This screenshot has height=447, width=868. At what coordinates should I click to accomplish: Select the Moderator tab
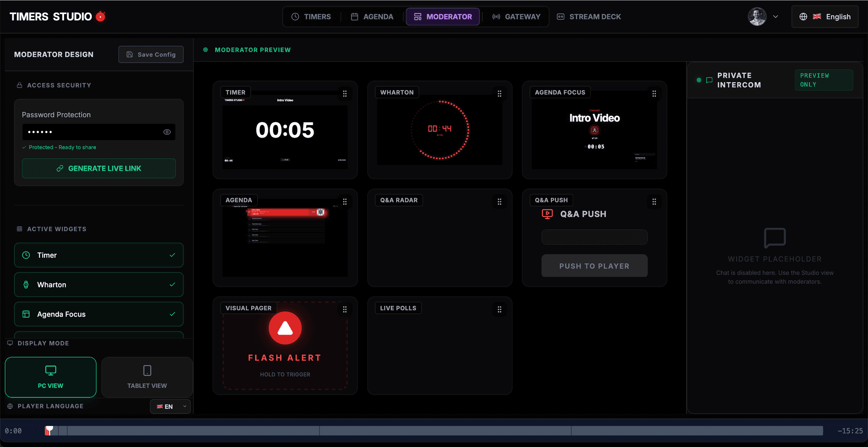click(x=443, y=17)
